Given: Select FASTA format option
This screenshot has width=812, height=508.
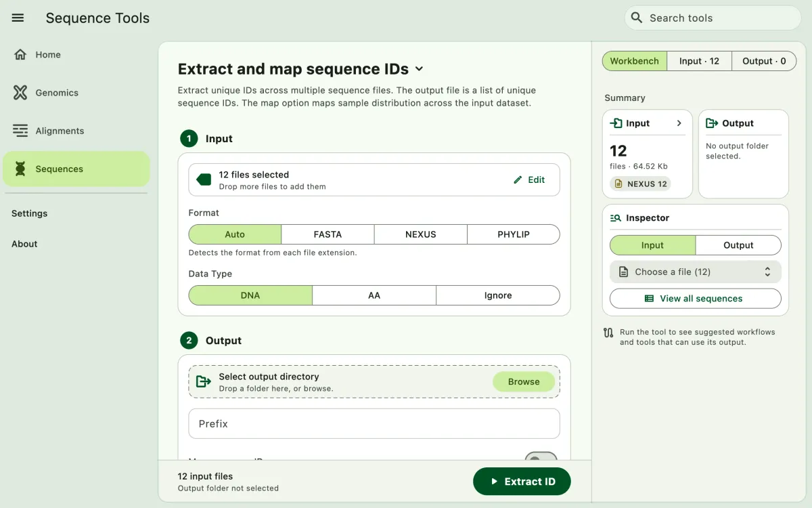Looking at the screenshot, I should coord(328,234).
